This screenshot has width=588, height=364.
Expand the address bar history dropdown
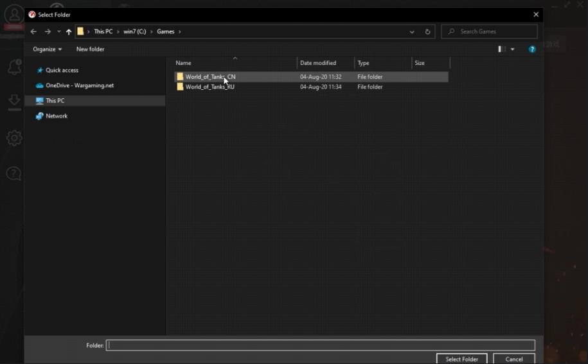point(412,31)
